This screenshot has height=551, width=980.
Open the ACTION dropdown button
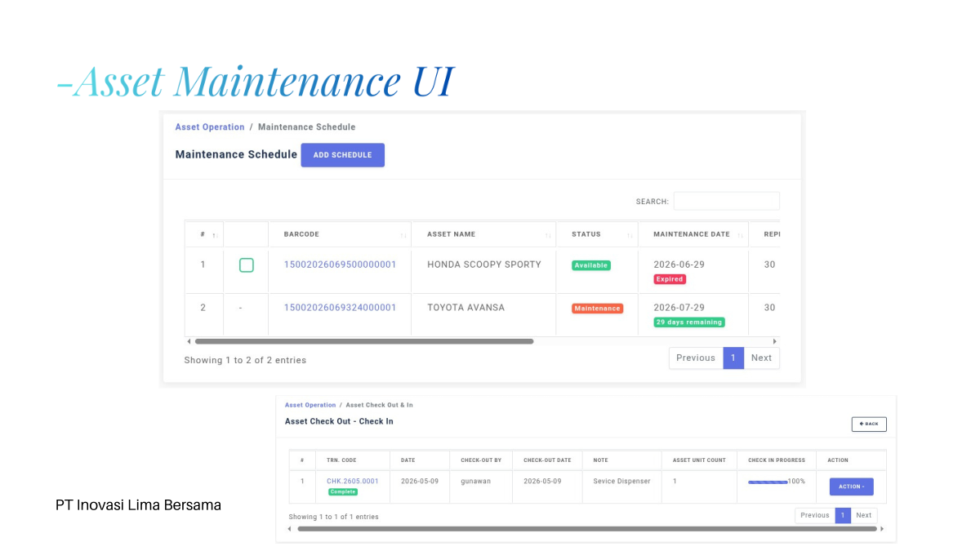click(851, 487)
